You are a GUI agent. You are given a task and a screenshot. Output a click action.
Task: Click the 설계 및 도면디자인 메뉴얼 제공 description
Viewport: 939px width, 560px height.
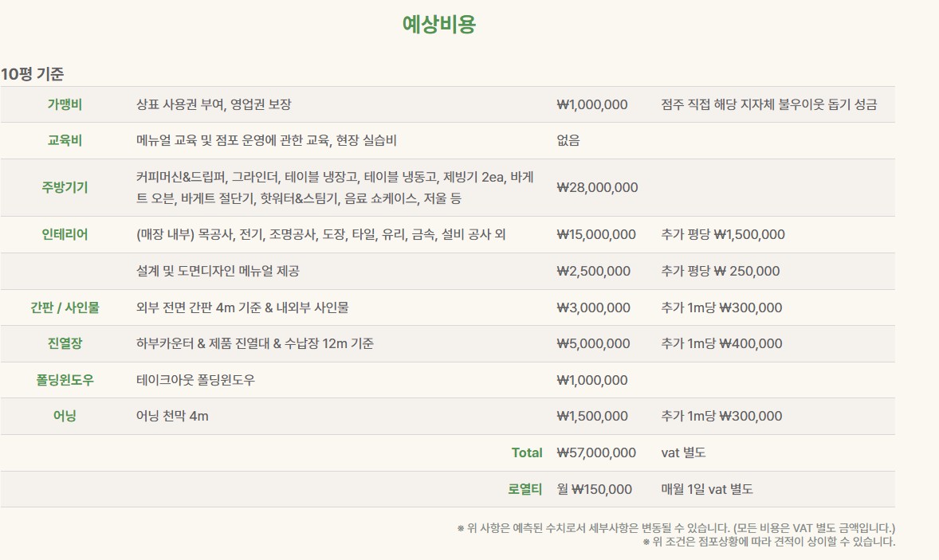point(218,271)
